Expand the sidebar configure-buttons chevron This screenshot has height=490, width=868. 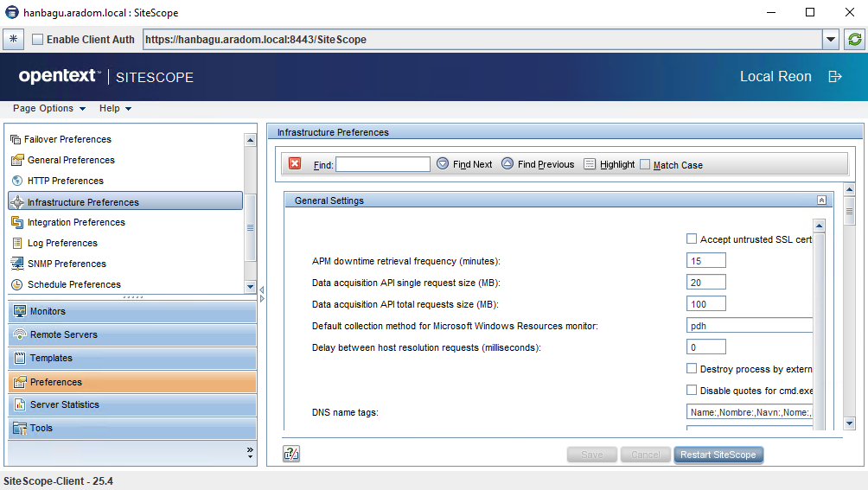(250, 452)
